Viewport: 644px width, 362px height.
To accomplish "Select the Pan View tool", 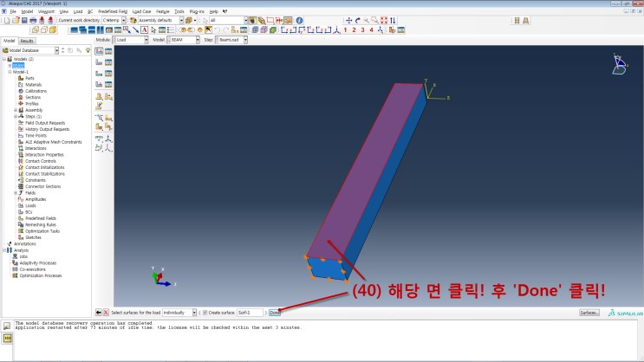I will coord(348,20).
